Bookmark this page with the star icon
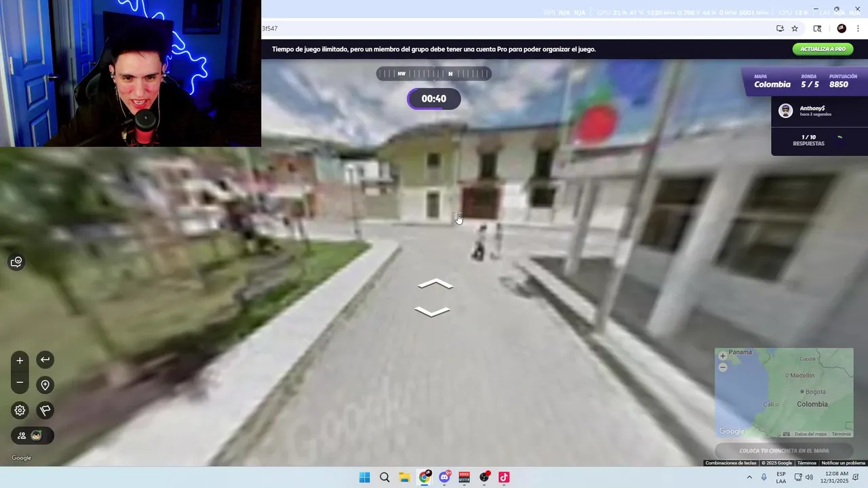The width and height of the screenshot is (868, 488). [x=795, y=28]
